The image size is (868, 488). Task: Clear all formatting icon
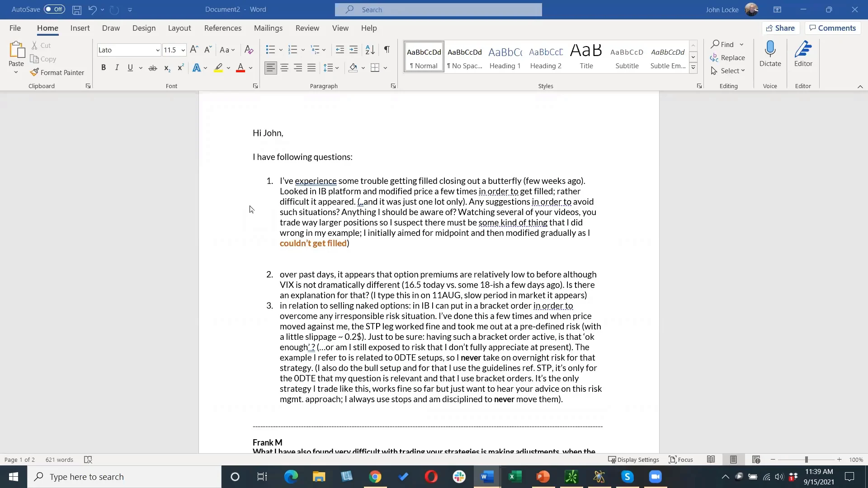tap(249, 50)
